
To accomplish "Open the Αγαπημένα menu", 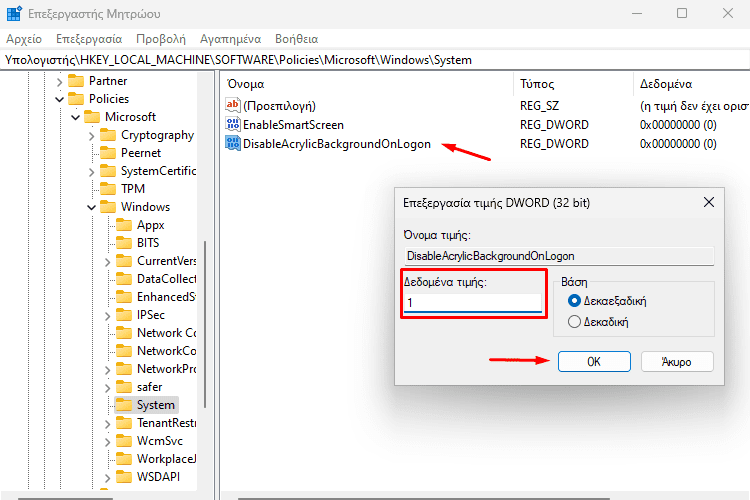I will 231,39.
